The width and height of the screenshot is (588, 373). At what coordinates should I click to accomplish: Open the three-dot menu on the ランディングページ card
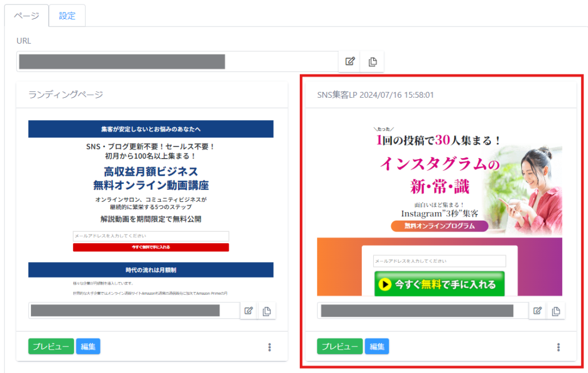tap(269, 346)
